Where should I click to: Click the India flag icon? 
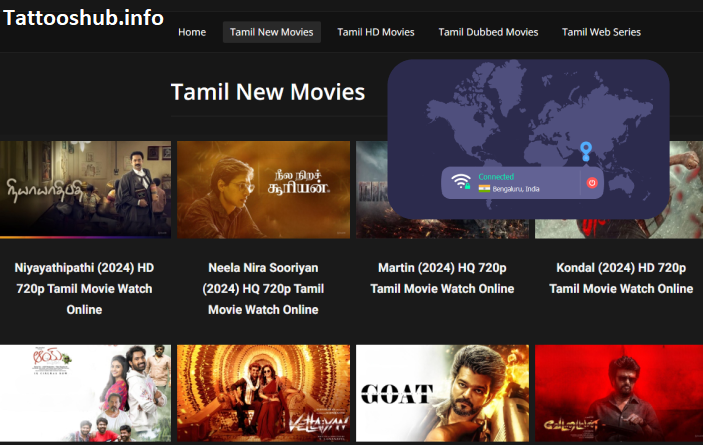pos(484,189)
